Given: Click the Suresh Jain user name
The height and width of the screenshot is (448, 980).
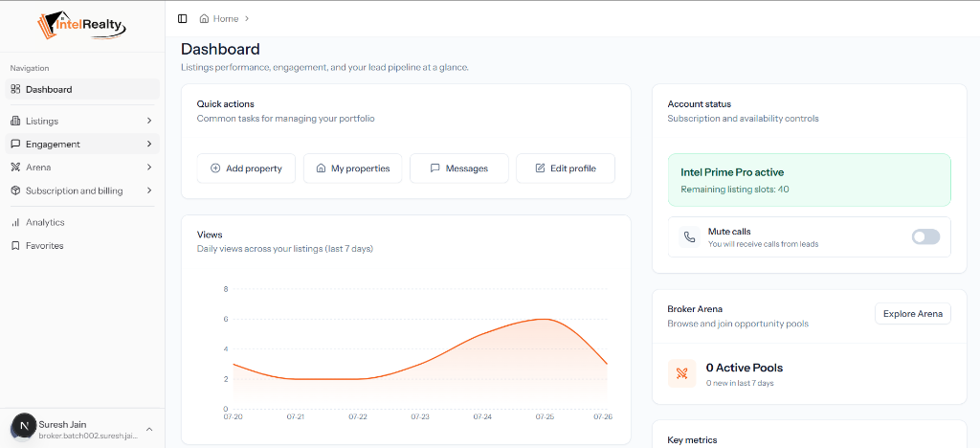Looking at the screenshot, I should 62,424.
